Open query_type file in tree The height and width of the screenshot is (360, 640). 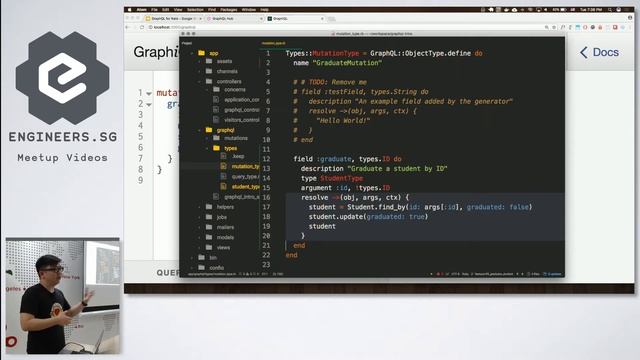tap(245, 176)
